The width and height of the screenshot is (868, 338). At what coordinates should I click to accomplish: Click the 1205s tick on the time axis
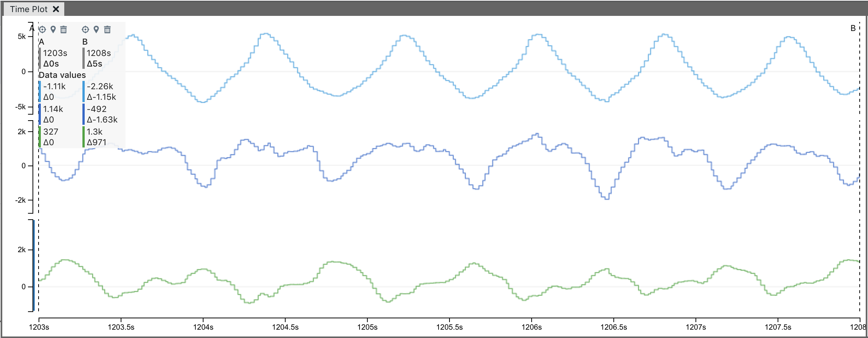(x=367, y=327)
